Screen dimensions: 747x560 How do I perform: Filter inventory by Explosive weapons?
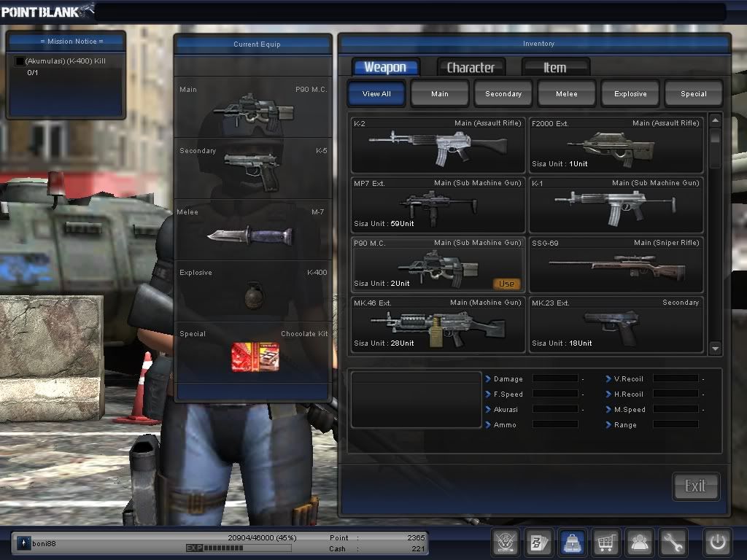pos(630,93)
